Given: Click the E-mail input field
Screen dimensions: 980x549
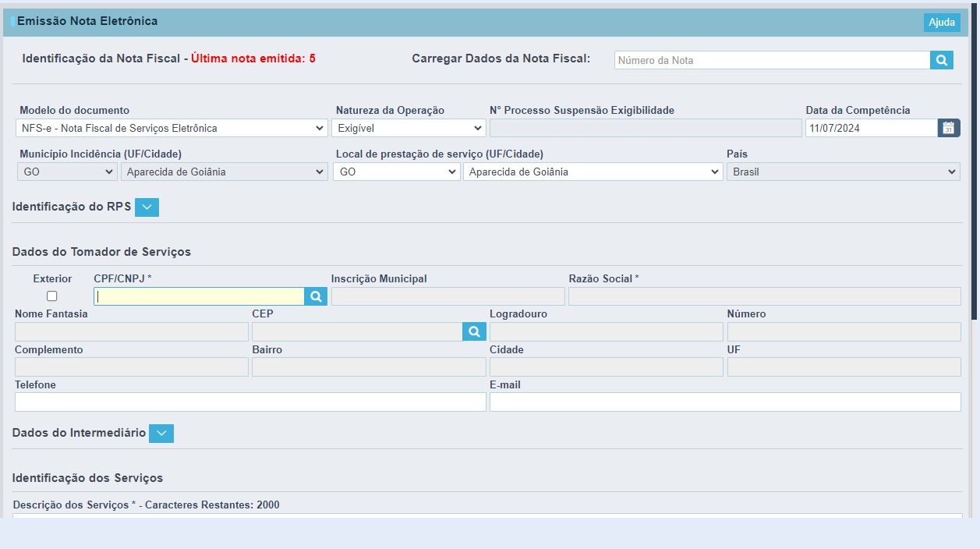Looking at the screenshot, I should pos(725,402).
